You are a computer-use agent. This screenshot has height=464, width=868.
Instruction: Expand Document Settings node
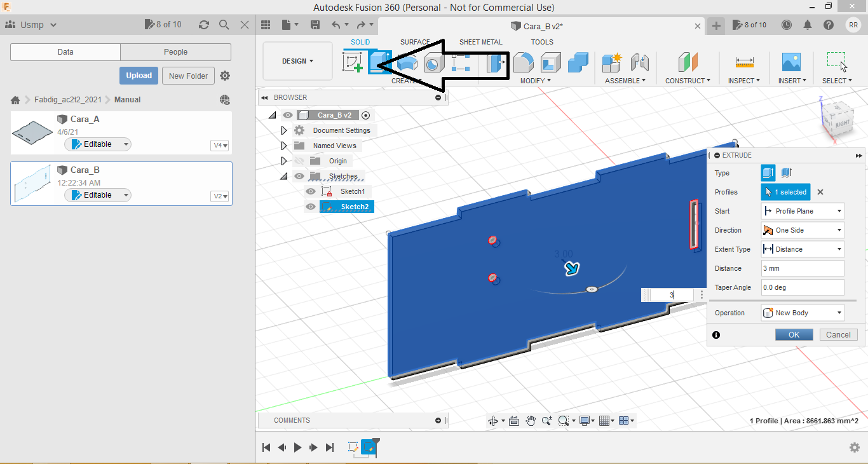click(x=284, y=130)
